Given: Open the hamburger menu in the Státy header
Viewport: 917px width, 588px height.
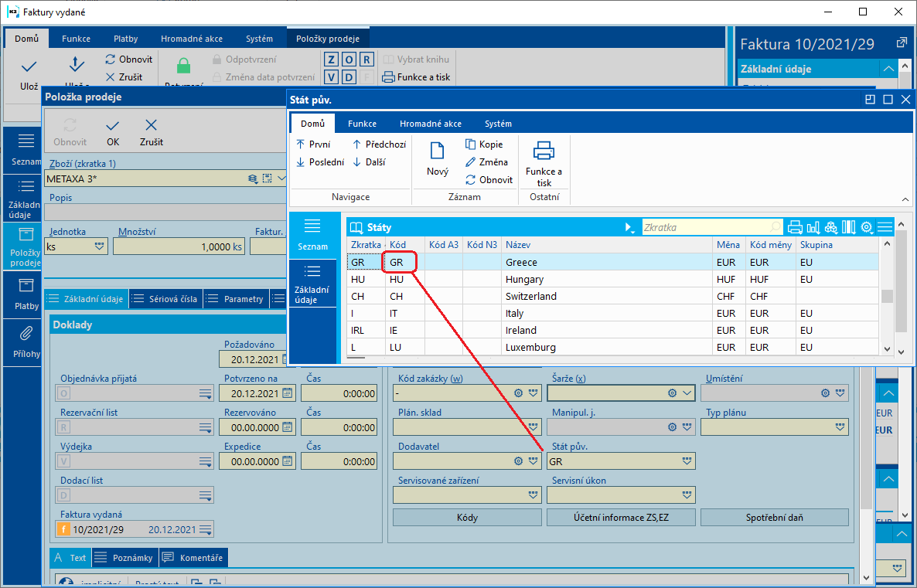Looking at the screenshot, I should (885, 227).
